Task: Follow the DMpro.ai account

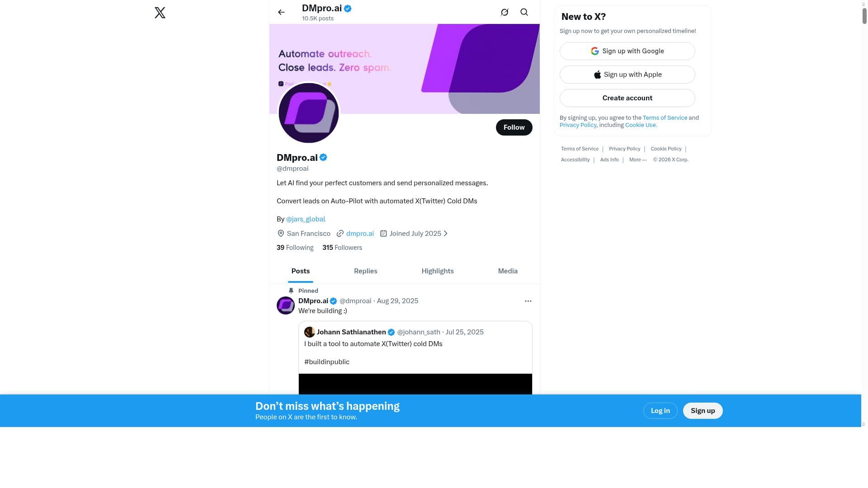Action: [x=514, y=127]
